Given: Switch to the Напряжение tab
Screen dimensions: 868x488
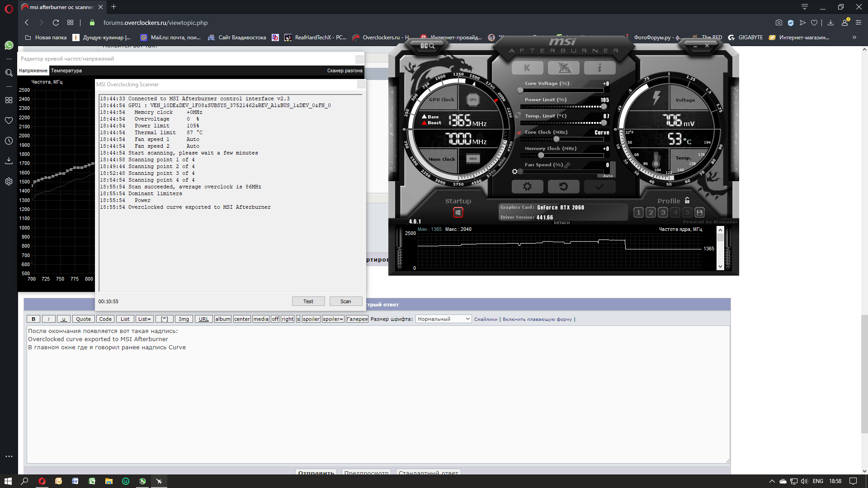Looking at the screenshot, I should pos(33,70).
